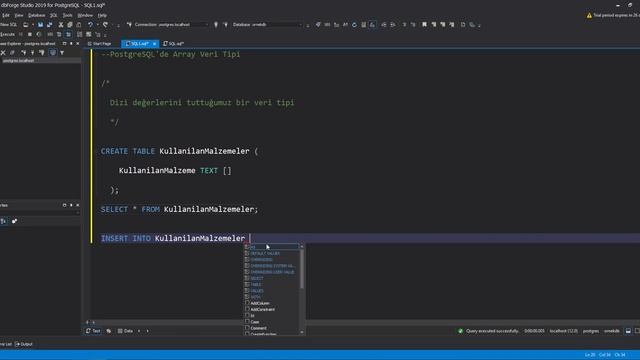The image size is (640, 360).
Task: Click the Cut scissors icon
Action: click(61, 24)
